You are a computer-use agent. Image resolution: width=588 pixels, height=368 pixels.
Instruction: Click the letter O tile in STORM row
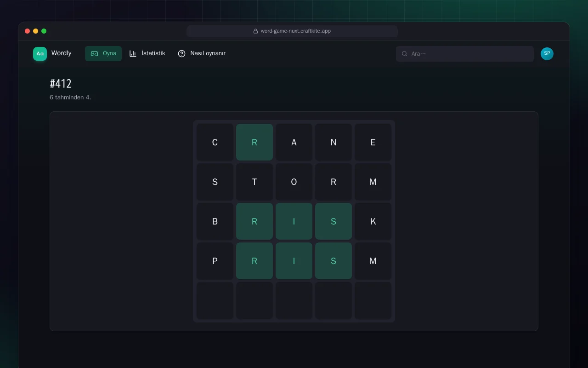[x=294, y=182]
